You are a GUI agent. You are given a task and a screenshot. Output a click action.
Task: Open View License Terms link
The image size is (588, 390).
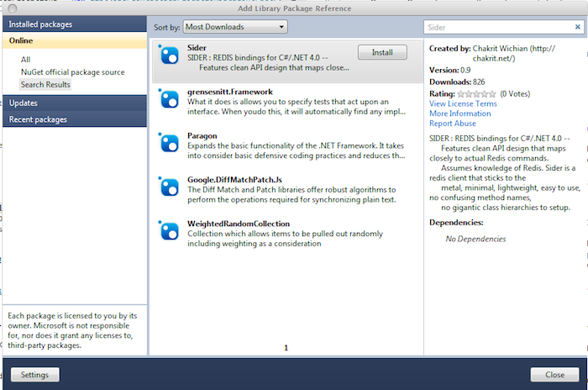point(463,103)
